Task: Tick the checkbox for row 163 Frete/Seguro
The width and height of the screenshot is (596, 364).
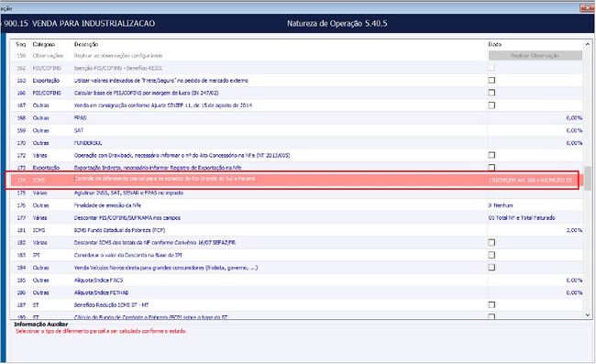Action: coord(491,80)
